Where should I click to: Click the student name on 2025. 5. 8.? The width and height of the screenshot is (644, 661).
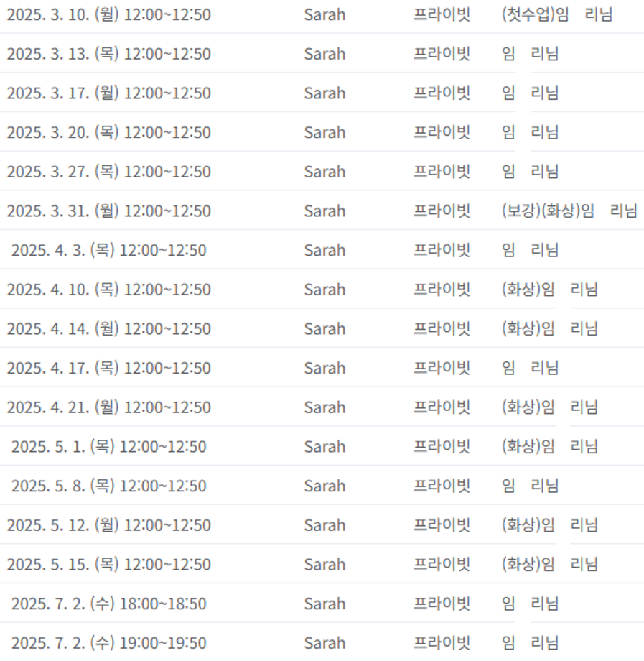pyautogui.click(x=530, y=486)
